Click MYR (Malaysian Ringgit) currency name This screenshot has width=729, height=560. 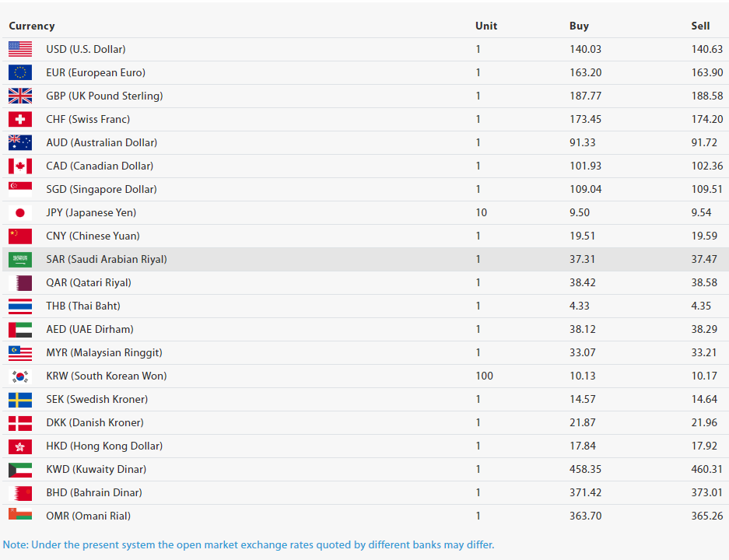coord(104,353)
